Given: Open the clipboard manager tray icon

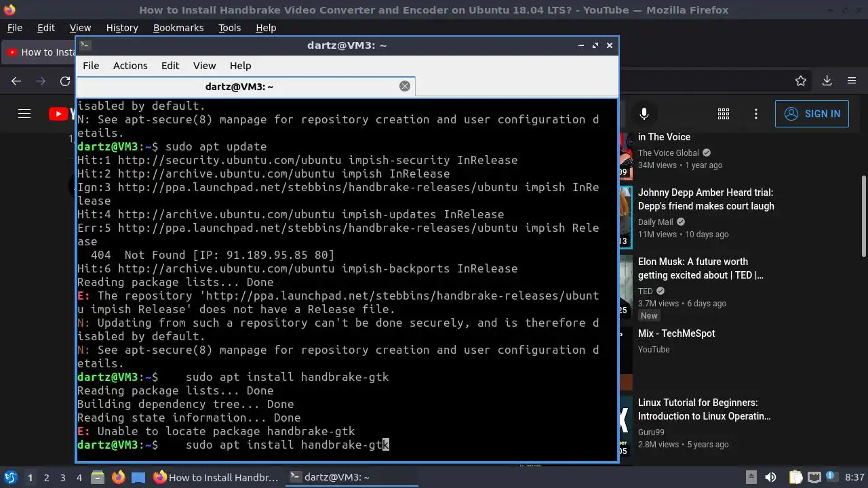Looking at the screenshot, I should coord(795,477).
